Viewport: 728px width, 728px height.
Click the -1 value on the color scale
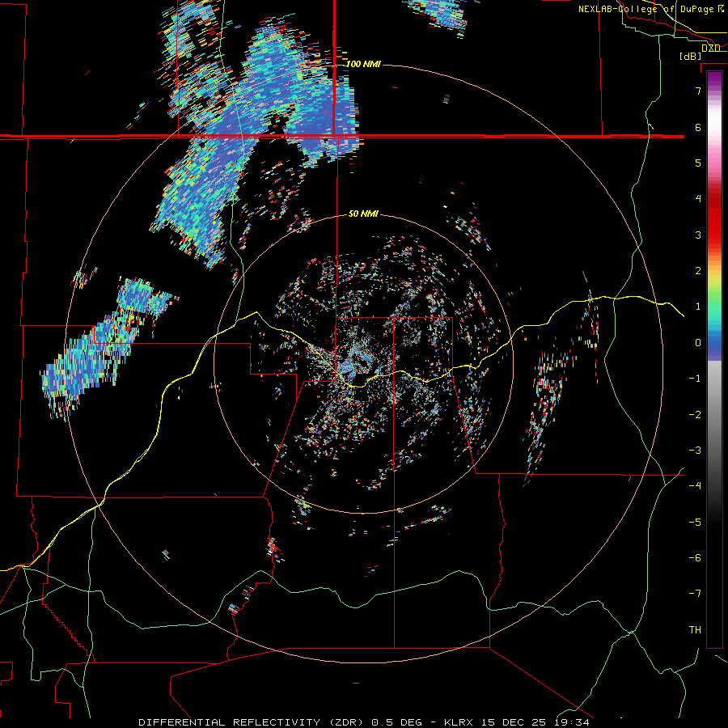coord(695,379)
